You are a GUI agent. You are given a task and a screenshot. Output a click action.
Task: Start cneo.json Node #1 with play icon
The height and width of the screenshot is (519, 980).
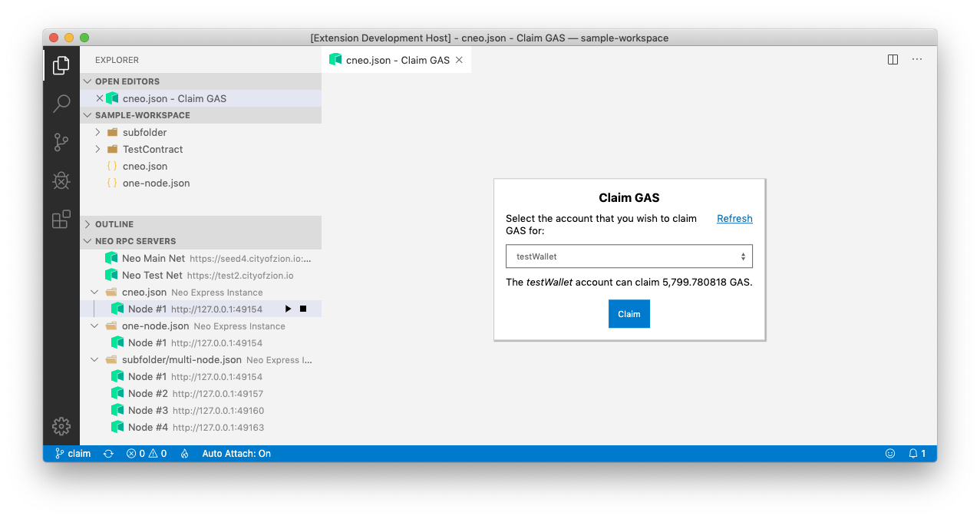click(x=288, y=309)
